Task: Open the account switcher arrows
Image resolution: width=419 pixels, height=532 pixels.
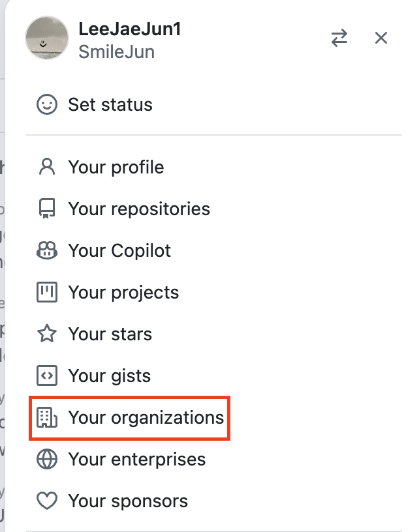Action: (339, 38)
